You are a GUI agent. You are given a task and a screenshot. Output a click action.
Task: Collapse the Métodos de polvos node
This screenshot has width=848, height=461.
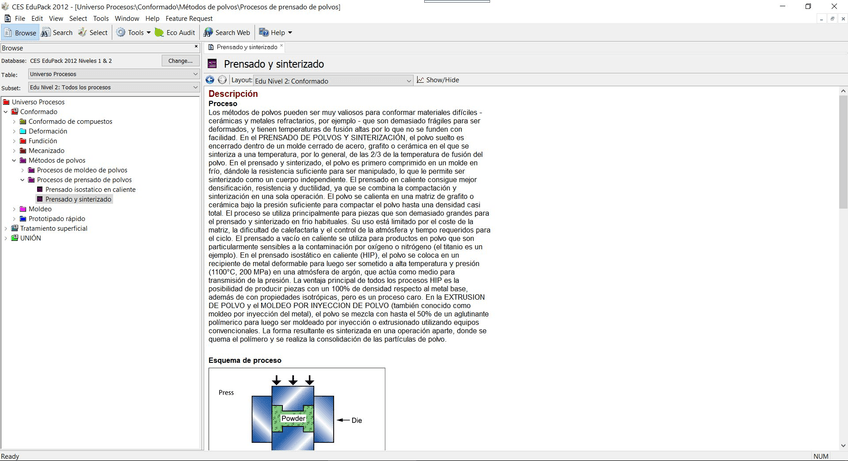(x=14, y=161)
